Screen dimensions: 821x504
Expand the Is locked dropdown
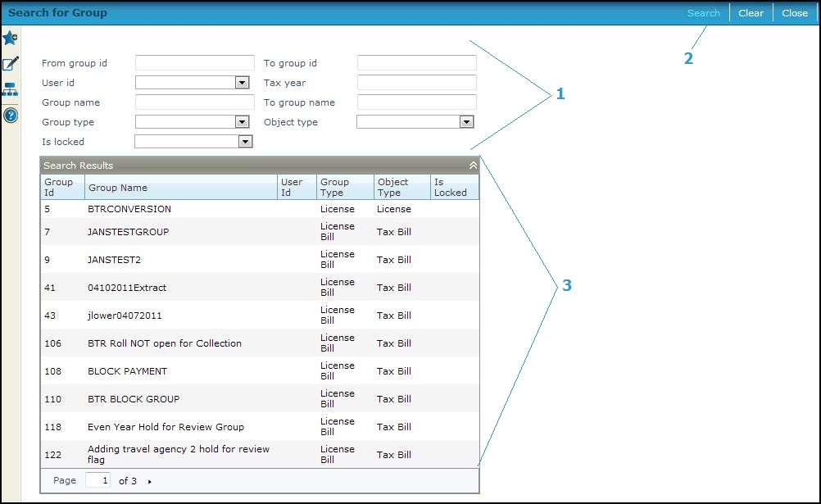tap(244, 142)
